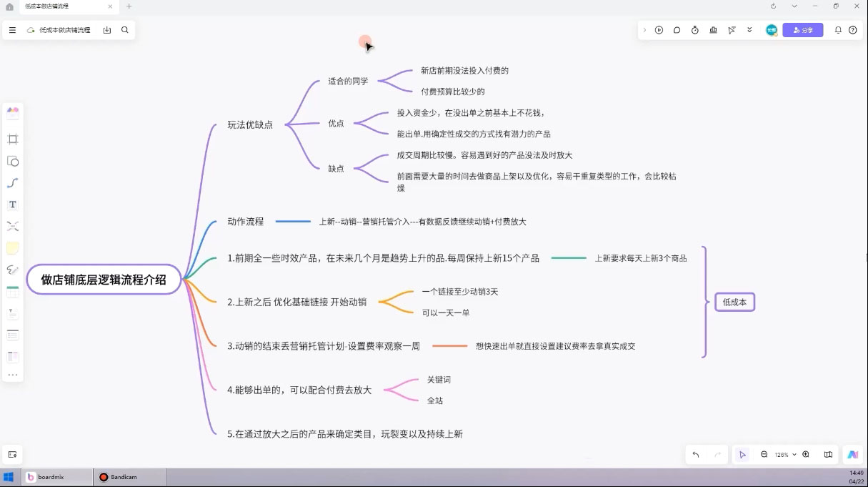Select the Text tool

(x=13, y=204)
